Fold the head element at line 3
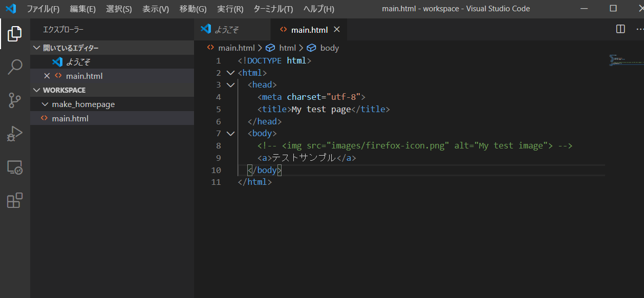This screenshot has width=644, height=298. (x=230, y=85)
